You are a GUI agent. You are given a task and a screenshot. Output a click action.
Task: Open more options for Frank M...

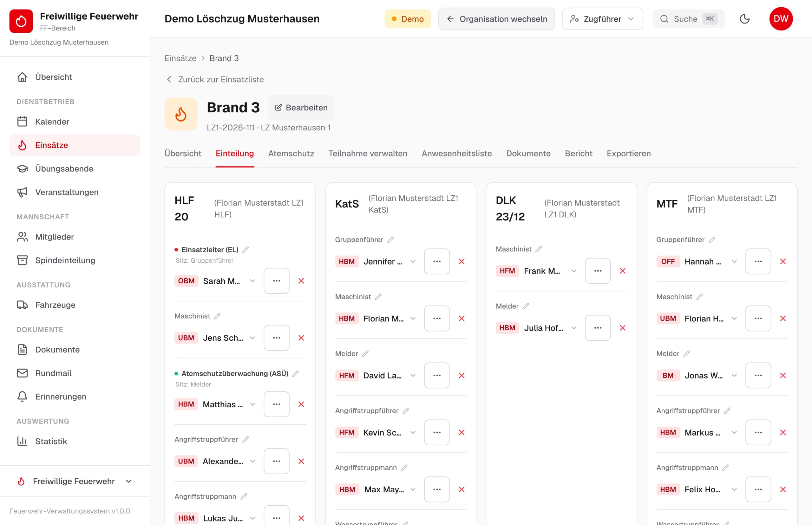pyautogui.click(x=598, y=271)
